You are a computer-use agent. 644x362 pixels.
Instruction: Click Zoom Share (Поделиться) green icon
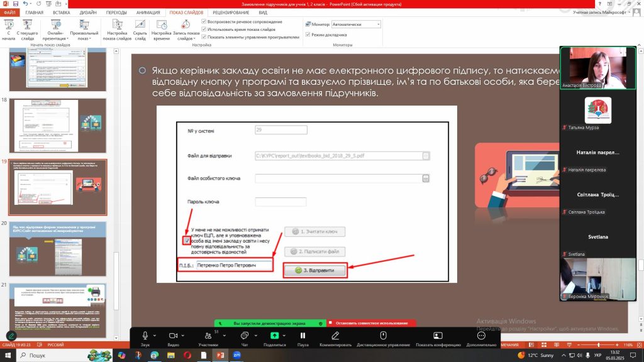[x=274, y=336]
